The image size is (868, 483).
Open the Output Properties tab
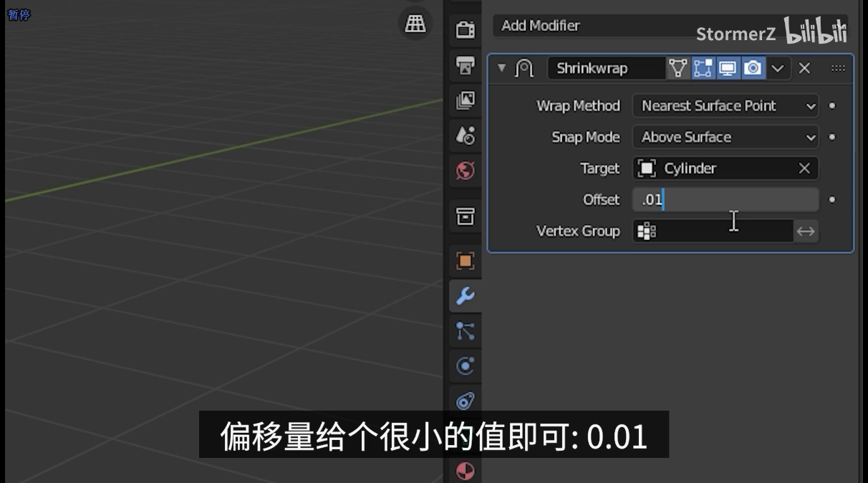[465, 64]
